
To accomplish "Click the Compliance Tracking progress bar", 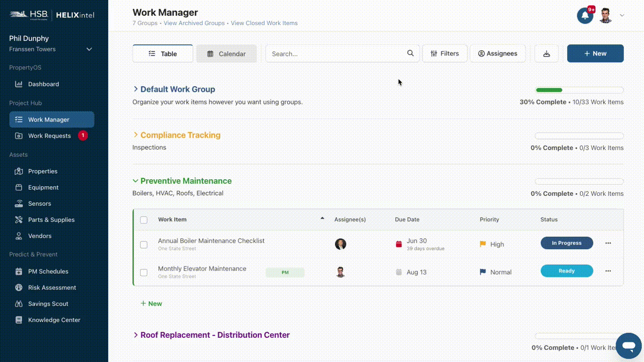I will (x=579, y=136).
